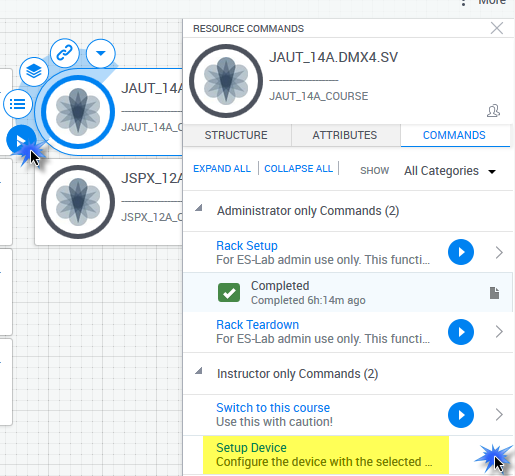515x476 pixels.
Task: Run the Rack Setup command
Action: point(461,252)
